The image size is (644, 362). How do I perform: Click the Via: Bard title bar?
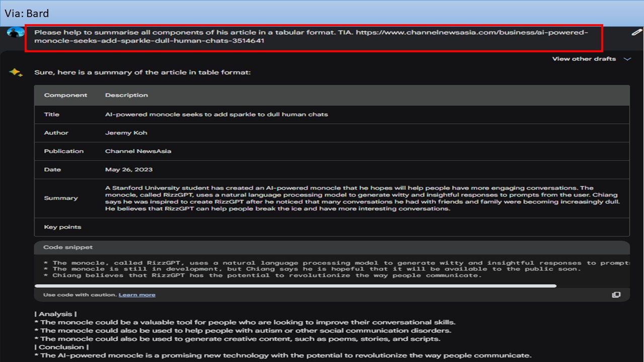(x=322, y=13)
